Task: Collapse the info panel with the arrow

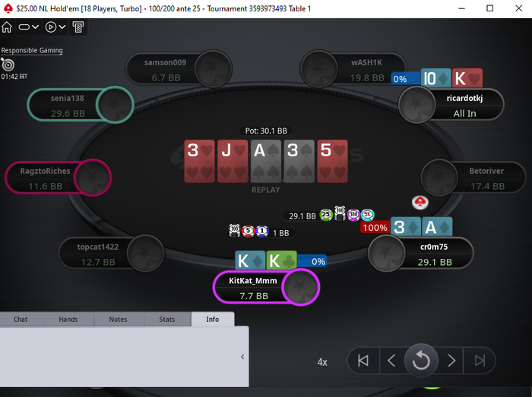Action: pyautogui.click(x=242, y=356)
